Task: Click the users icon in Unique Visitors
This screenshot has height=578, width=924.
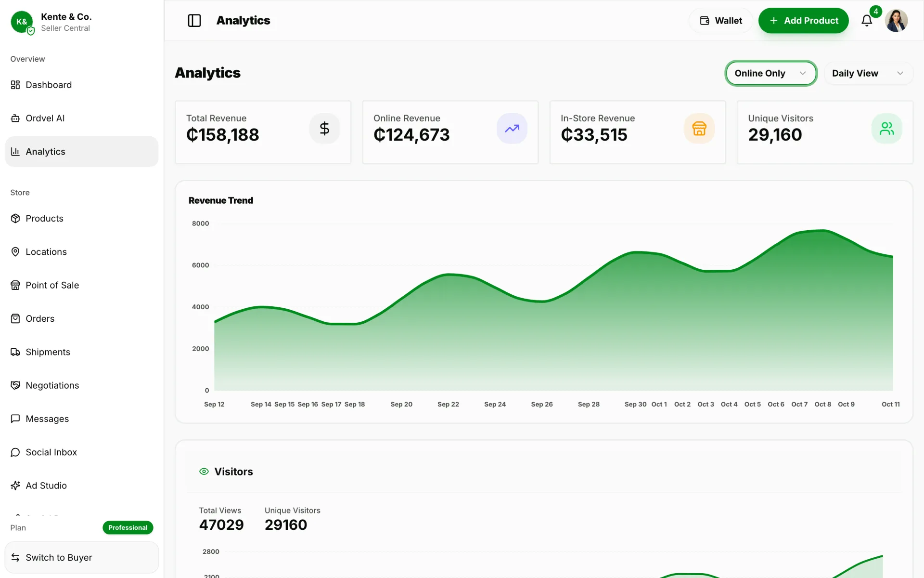Action: click(x=886, y=129)
